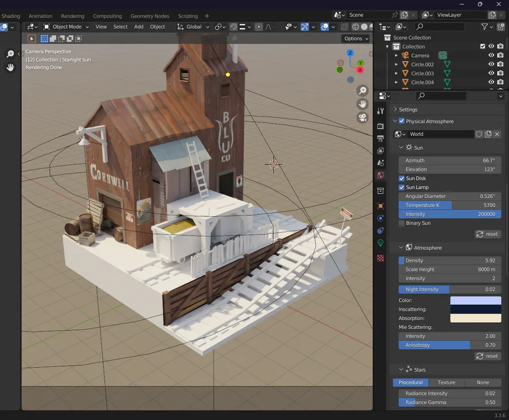Hide Circle.002 with its eye icon
Image resolution: width=509 pixels, height=420 pixels.
(x=491, y=64)
